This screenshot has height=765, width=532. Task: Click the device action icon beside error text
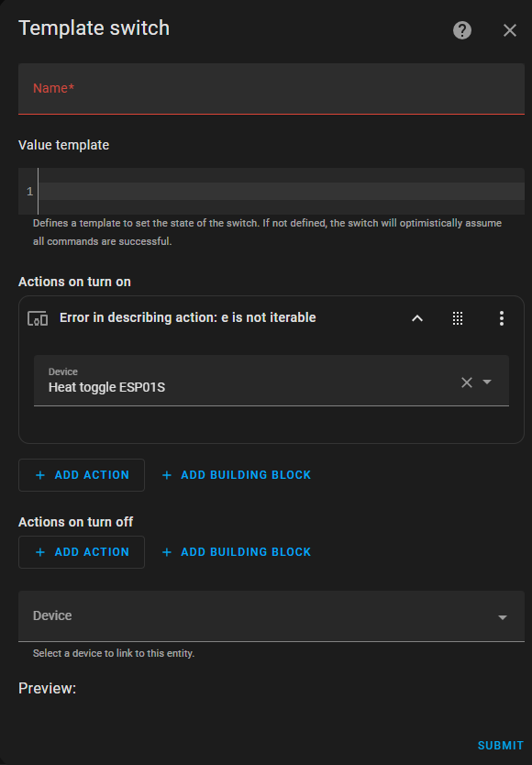pos(38,318)
